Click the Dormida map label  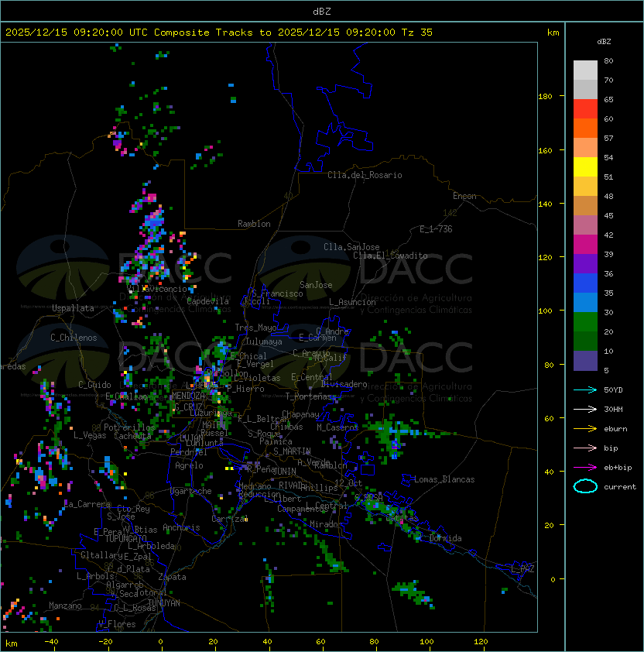tap(445, 538)
